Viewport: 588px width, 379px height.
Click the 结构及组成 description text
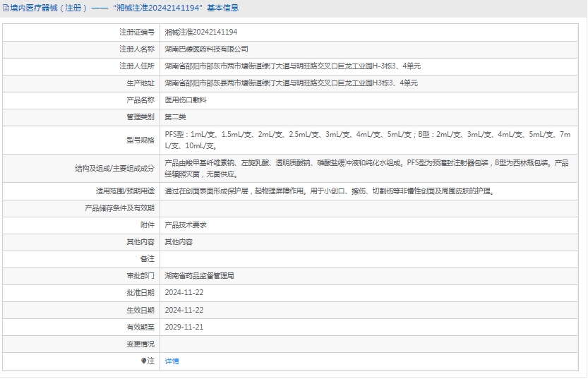366,168
